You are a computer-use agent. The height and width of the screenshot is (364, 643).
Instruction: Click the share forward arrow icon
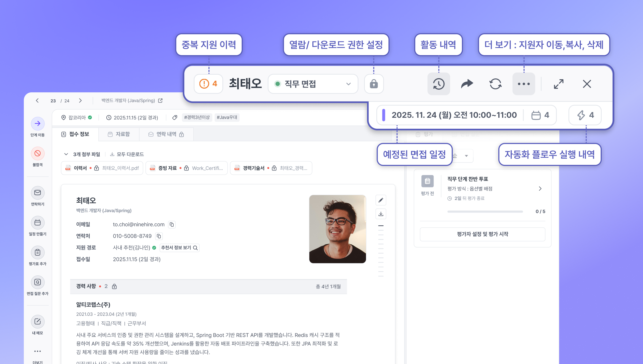pyautogui.click(x=467, y=84)
